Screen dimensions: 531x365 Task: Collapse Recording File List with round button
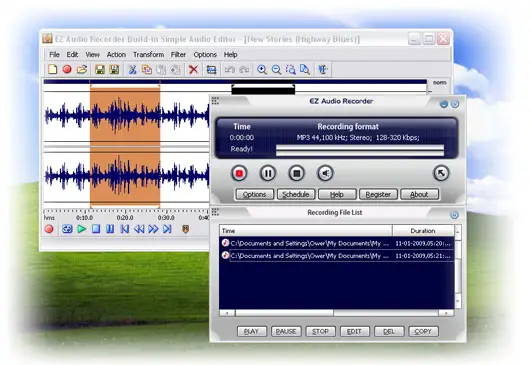tap(454, 215)
